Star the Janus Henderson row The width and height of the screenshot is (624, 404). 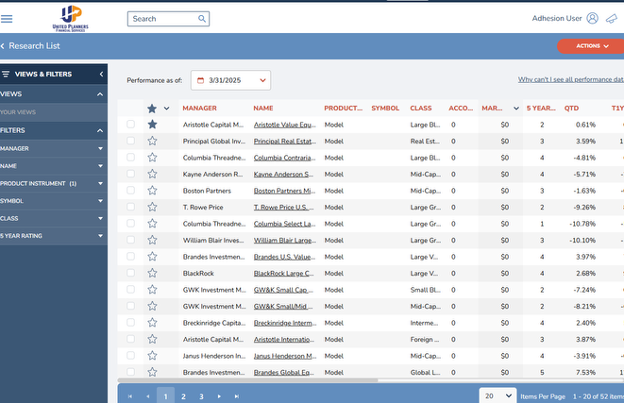152,356
